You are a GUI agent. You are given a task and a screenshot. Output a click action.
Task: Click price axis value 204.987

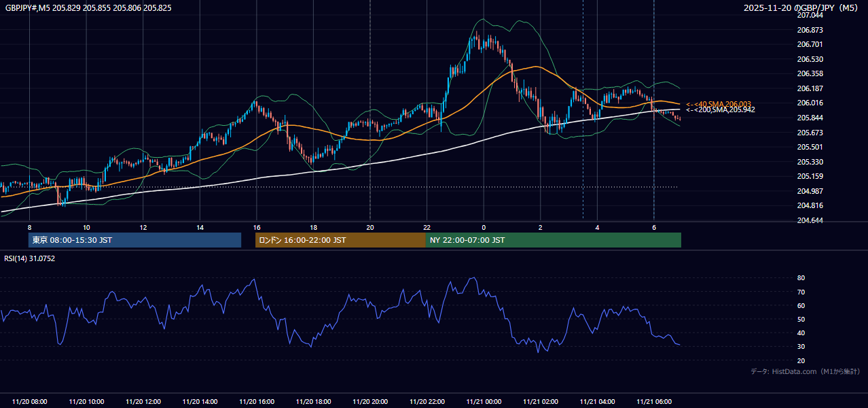(x=810, y=191)
